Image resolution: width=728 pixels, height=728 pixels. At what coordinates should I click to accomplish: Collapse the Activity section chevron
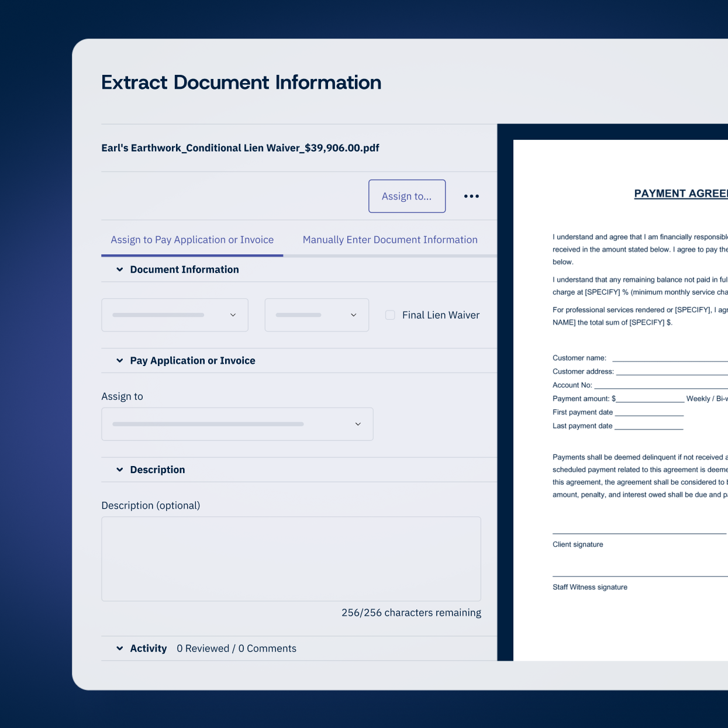pyautogui.click(x=120, y=648)
